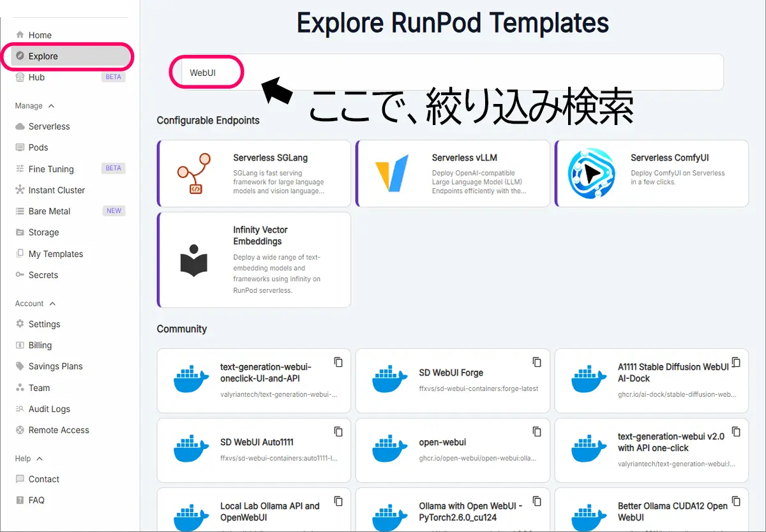Copy the A1111 Stable Diffusion WebUI template
The width and height of the screenshot is (766, 532).
(x=736, y=362)
